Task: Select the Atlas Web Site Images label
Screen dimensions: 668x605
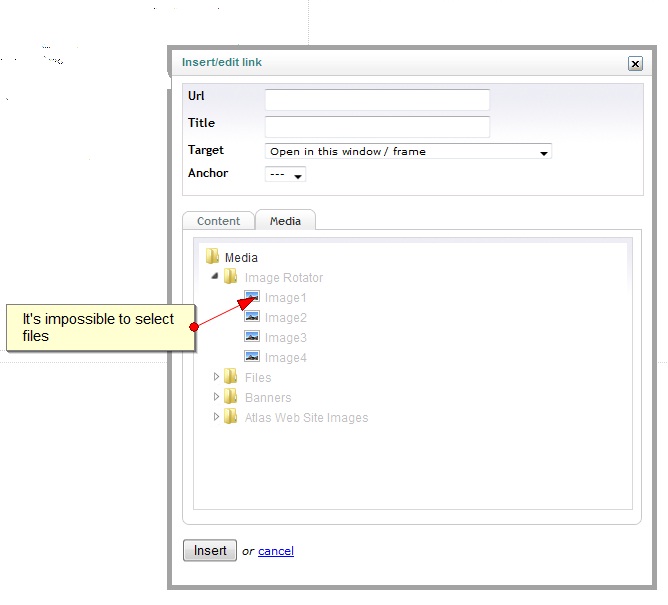Action: tap(306, 418)
